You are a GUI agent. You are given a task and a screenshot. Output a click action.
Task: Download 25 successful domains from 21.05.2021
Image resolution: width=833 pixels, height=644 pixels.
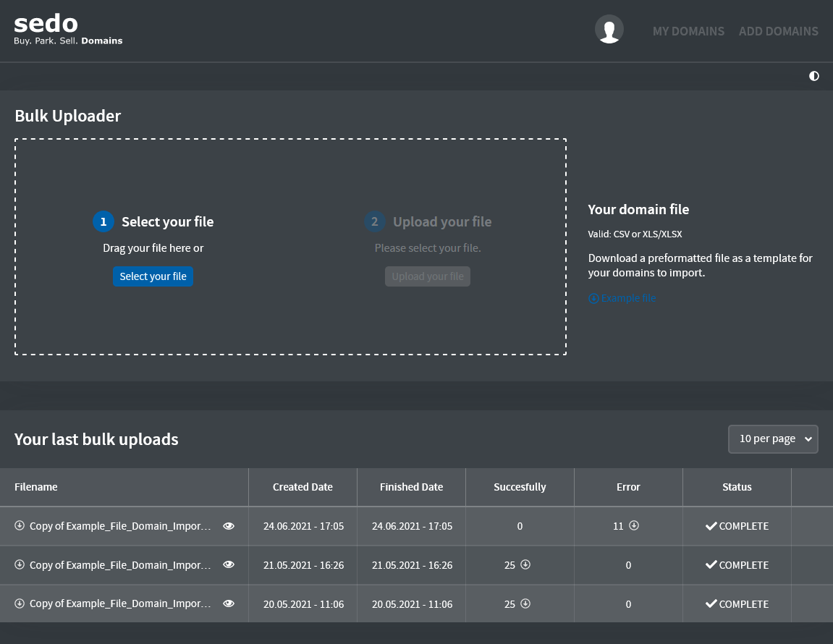point(526,565)
